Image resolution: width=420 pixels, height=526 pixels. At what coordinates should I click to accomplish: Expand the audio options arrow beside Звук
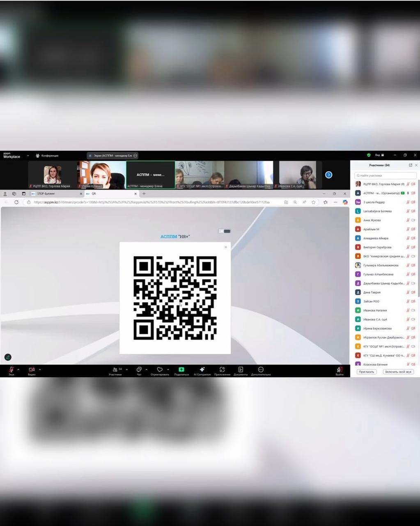(18, 369)
